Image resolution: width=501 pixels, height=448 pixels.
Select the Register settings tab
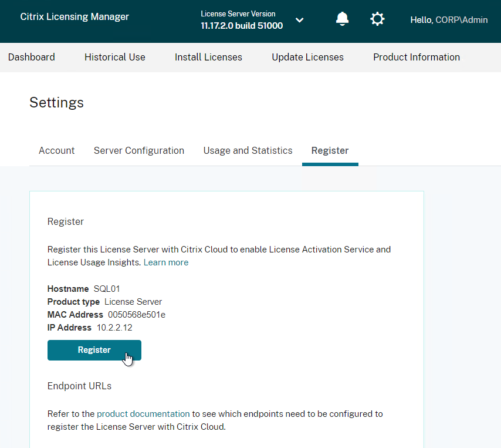tap(330, 150)
